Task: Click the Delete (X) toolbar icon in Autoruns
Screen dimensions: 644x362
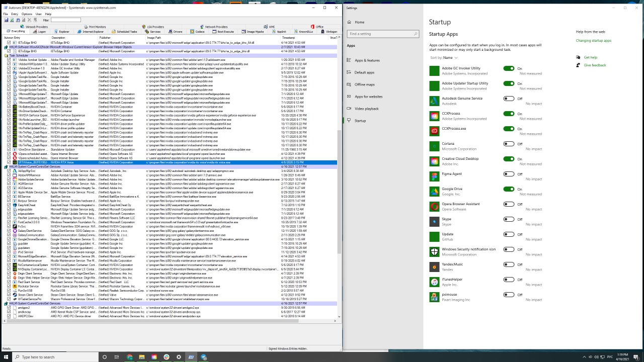Action: pos(29,20)
